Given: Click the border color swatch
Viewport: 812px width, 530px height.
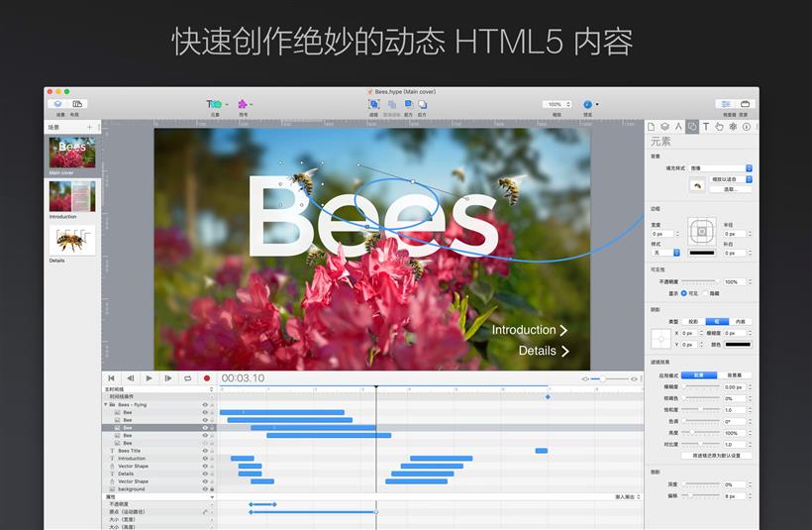Looking at the screenshot, I should tap(701, 253).
